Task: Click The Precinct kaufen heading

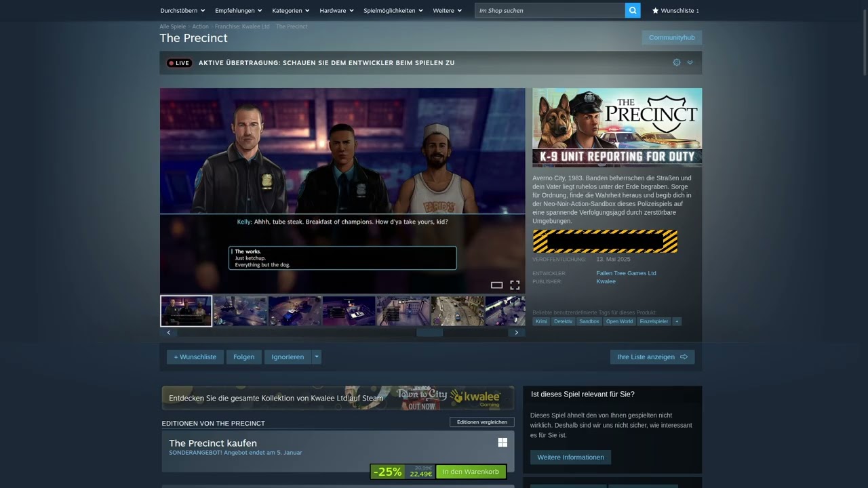Action: (213, 443)
